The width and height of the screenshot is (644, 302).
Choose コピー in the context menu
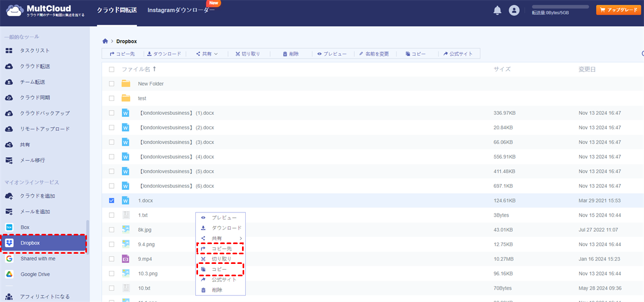click(221, 269)
